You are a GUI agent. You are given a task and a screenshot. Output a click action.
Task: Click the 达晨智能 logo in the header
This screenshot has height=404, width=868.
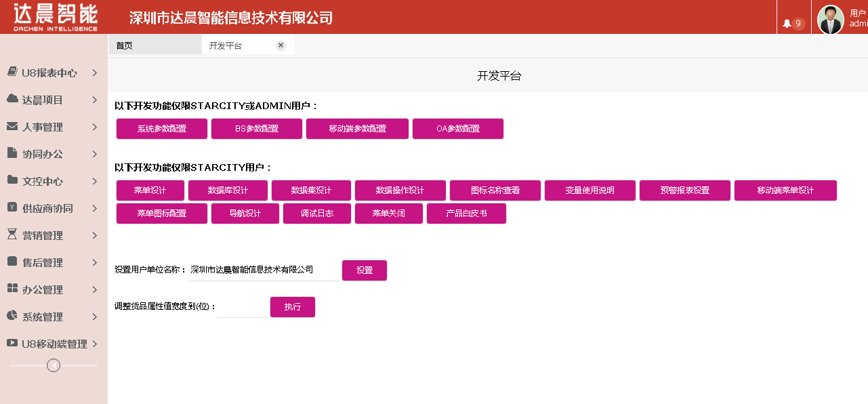[55, 17]
